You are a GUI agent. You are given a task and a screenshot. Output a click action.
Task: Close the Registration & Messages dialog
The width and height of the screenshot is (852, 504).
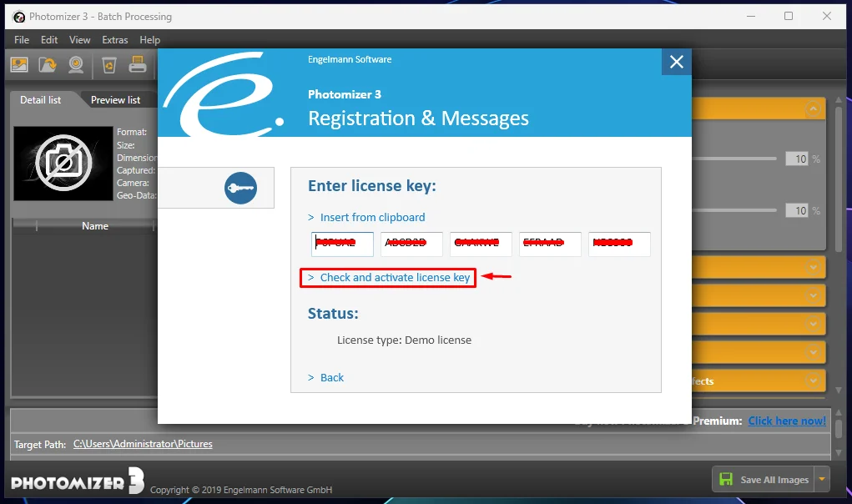point(677,62)
